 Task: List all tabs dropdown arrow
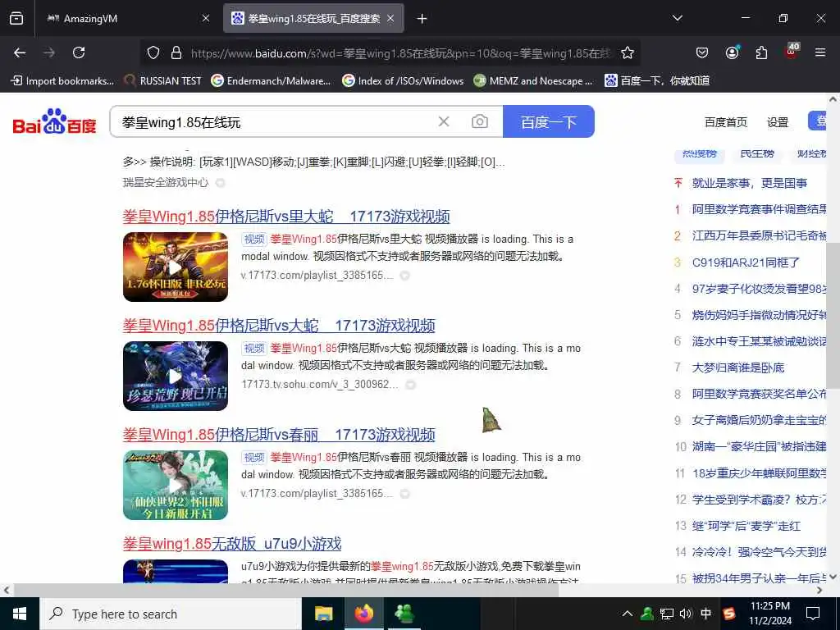click(677, 19)
